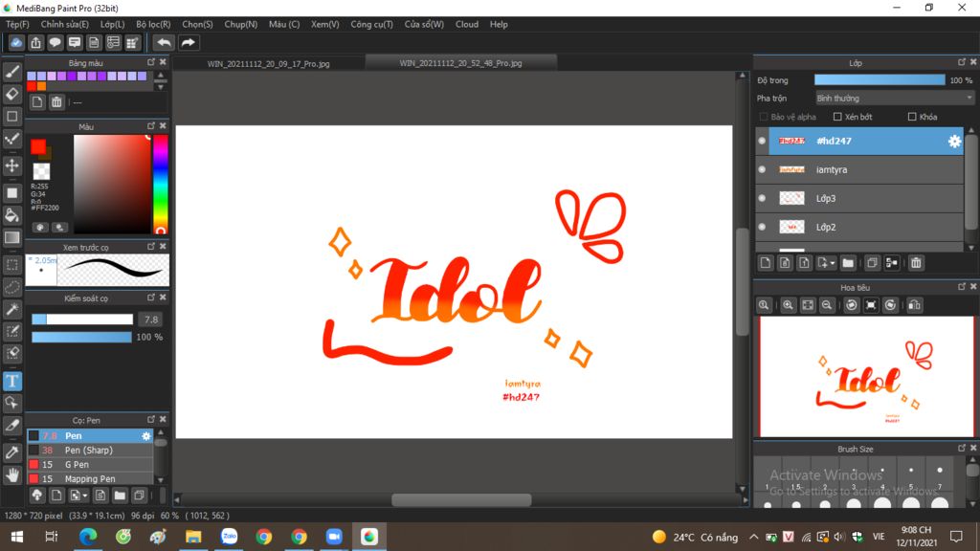Click the cloud save toolbar icon
980x551 pixels.
click(x=16, y=42)
